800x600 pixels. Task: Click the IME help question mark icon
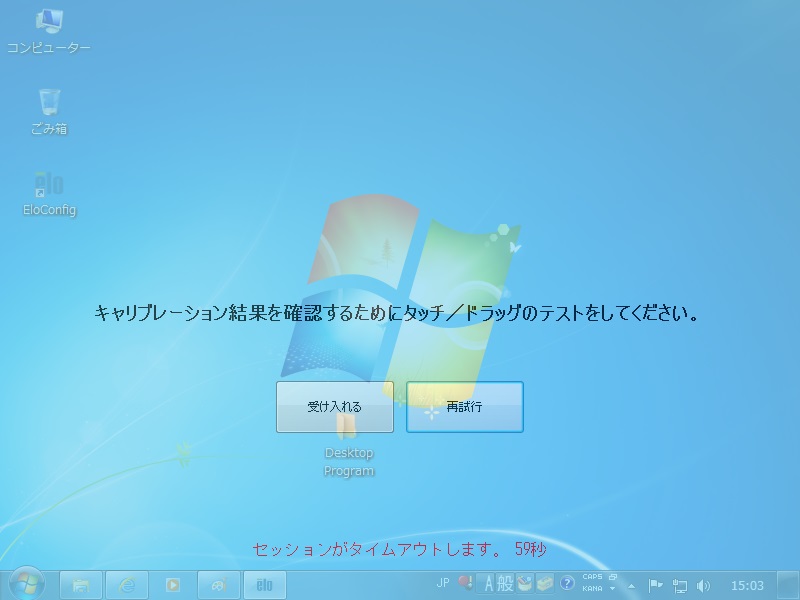point(567,583)
